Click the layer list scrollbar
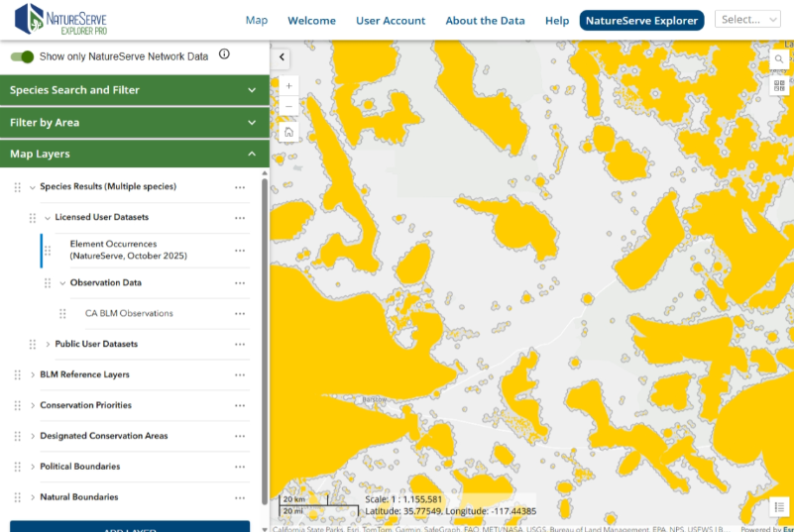794x532 pixels. (265, 340)
